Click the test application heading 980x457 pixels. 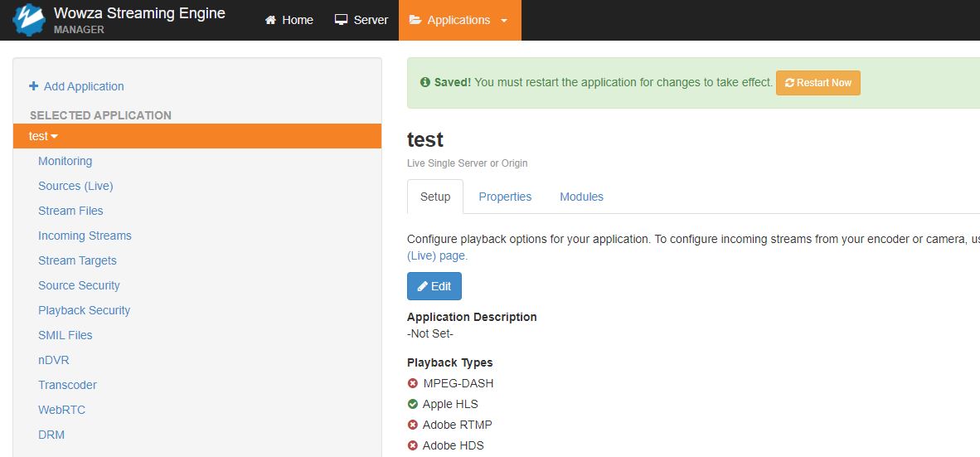425,139
